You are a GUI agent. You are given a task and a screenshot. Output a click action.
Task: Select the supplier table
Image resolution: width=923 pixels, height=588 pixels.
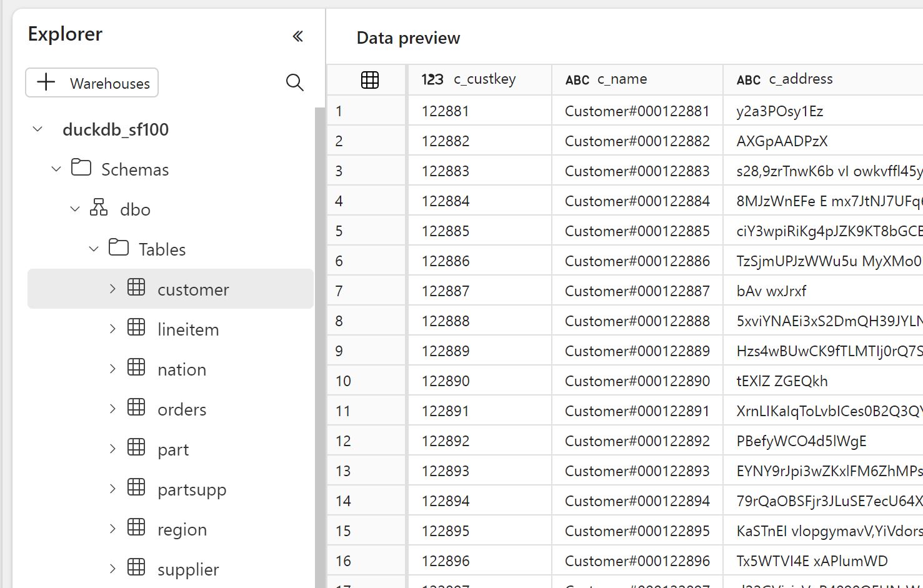[187, 569]
